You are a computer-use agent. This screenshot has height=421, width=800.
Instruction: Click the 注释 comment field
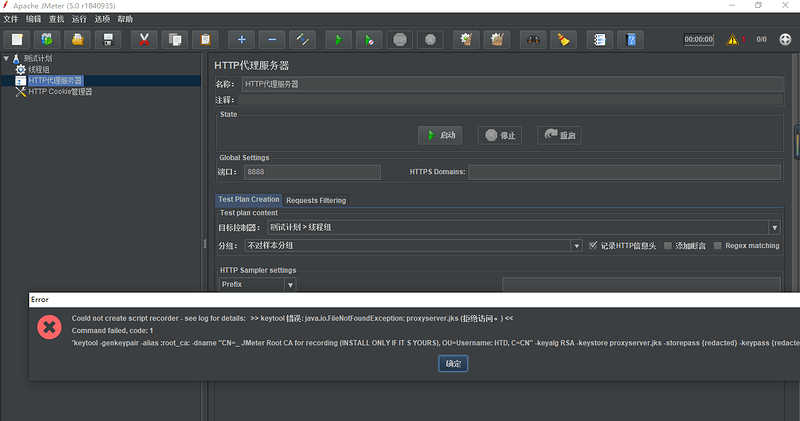click(510, 100)
